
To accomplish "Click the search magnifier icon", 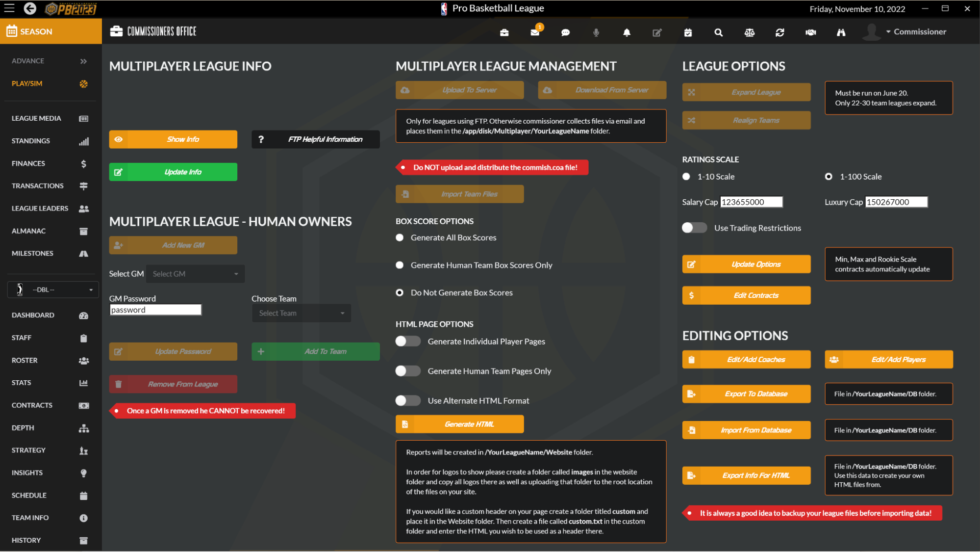I will tap(719, 32).
